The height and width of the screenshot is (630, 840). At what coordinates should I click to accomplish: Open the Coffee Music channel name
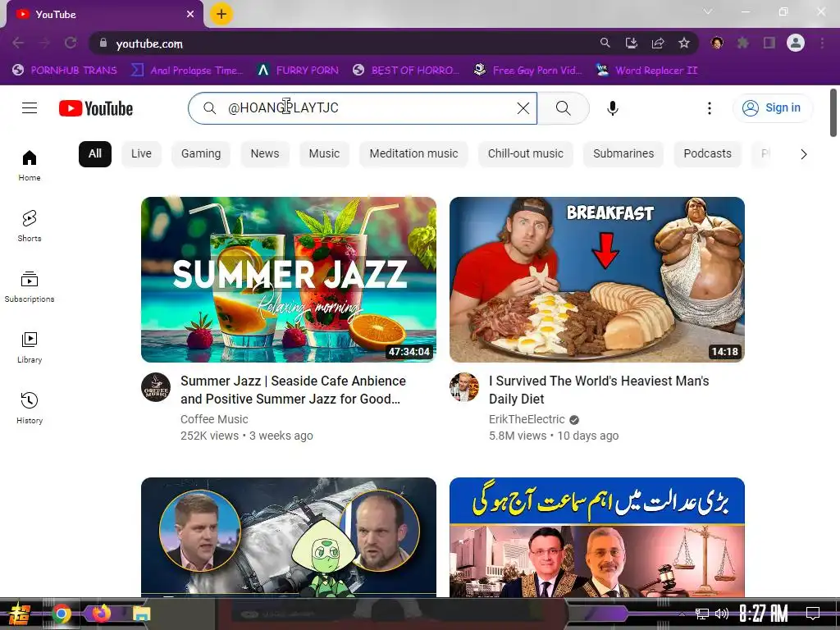click(214, 419)
